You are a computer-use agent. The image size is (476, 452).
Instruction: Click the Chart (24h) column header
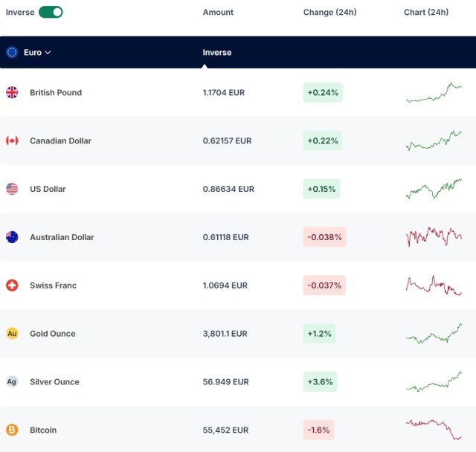426,12
